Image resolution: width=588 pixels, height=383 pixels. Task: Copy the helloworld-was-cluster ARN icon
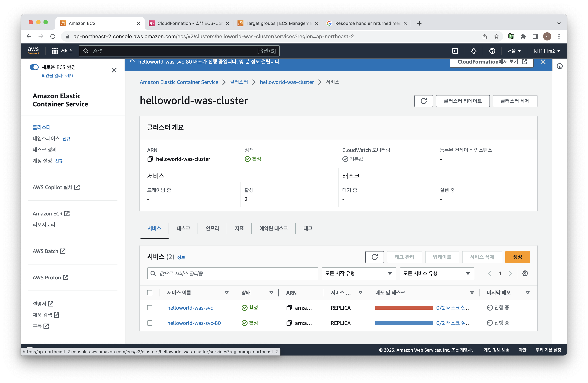[x=150, y=159]
